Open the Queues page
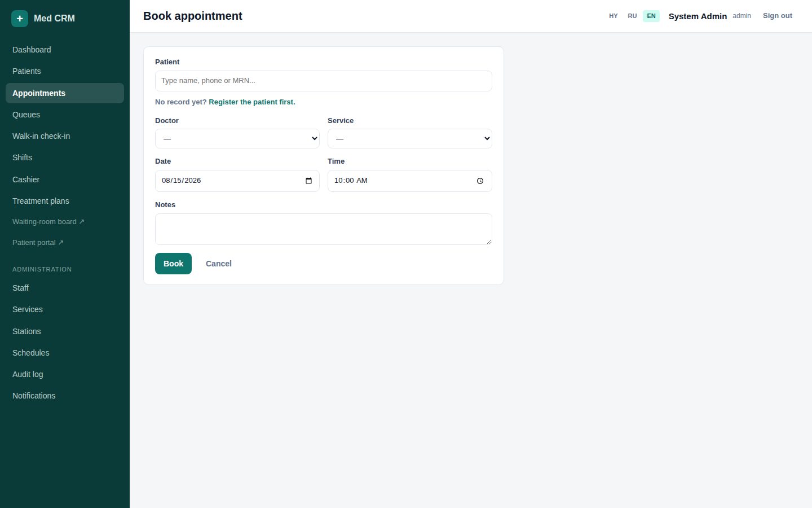Image resolution: width=812 pixels, height=508 pixels. [65, 115]
